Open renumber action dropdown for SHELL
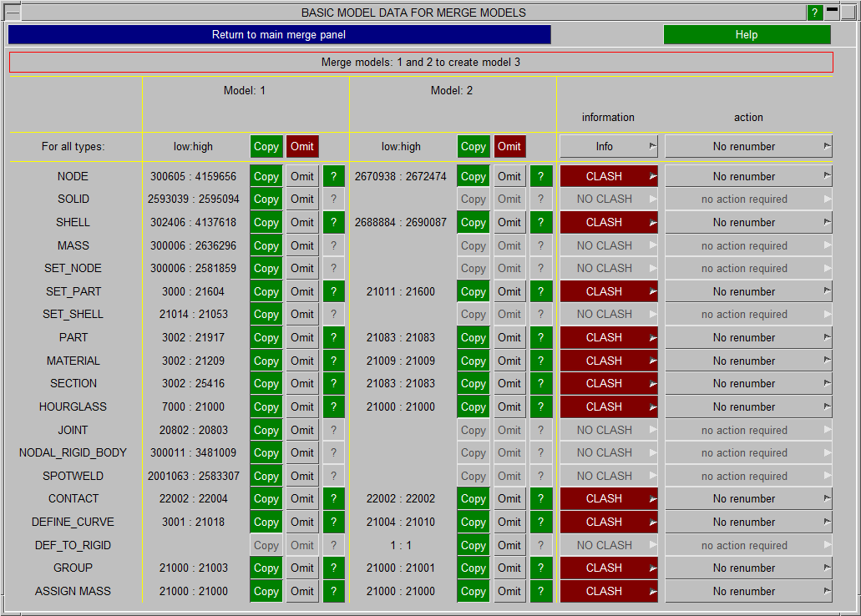861x616 pixels. (x=748, y=222)
